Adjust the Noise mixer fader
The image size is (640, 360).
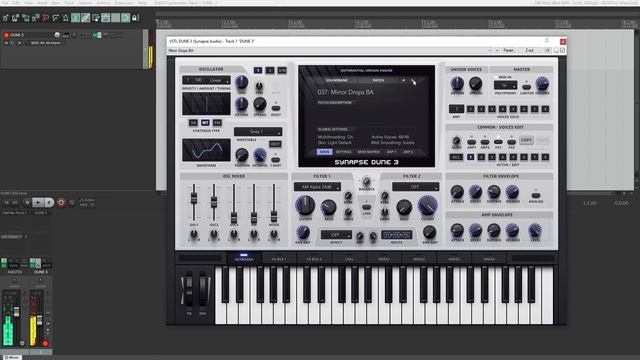click(274, 216)
